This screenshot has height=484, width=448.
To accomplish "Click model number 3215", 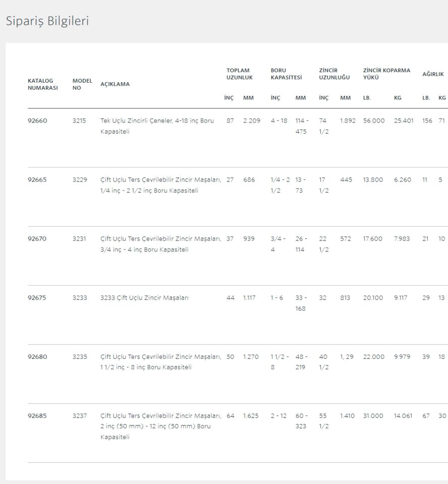I will [80, 121].
